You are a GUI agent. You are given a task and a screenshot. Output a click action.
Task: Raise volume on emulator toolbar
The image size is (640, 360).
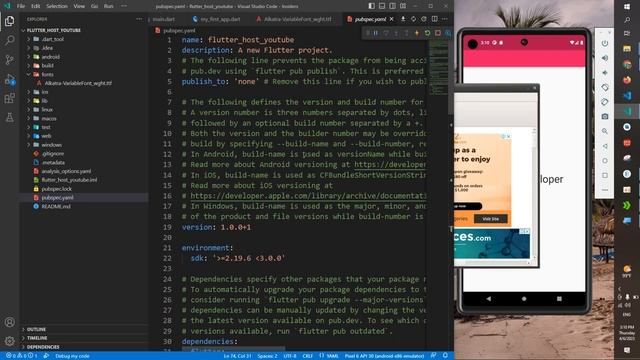pos(604,58)
